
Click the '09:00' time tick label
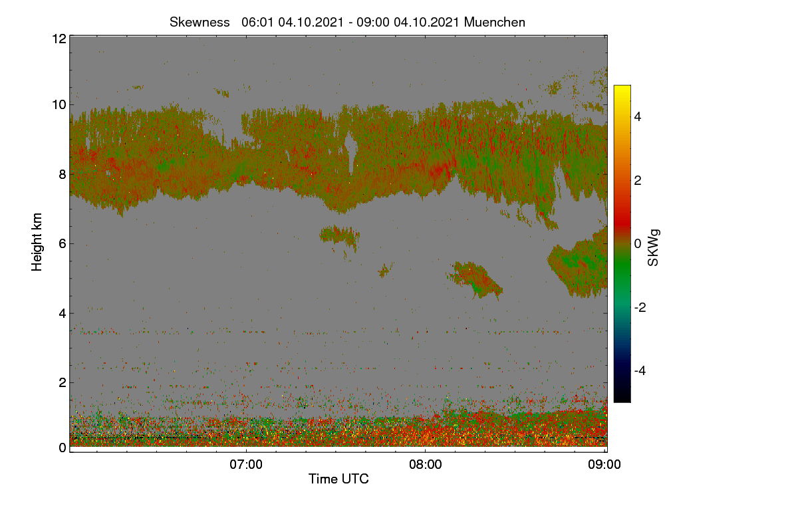tap(605, 465)
